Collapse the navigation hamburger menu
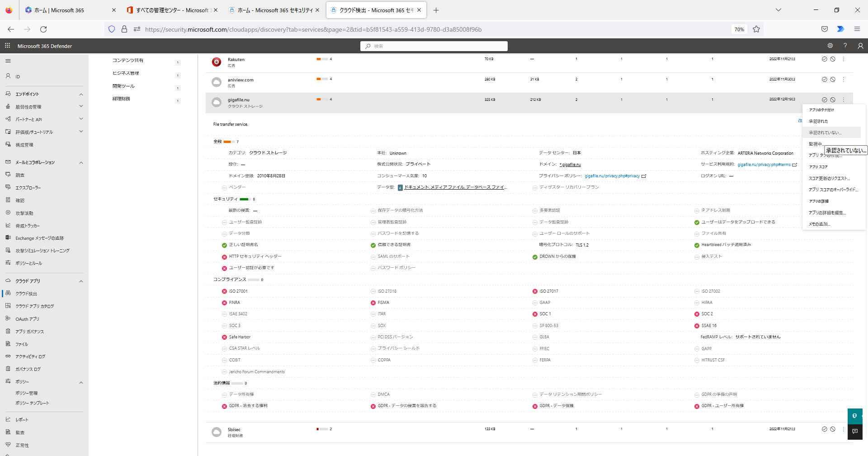 (x=8, y=61)
